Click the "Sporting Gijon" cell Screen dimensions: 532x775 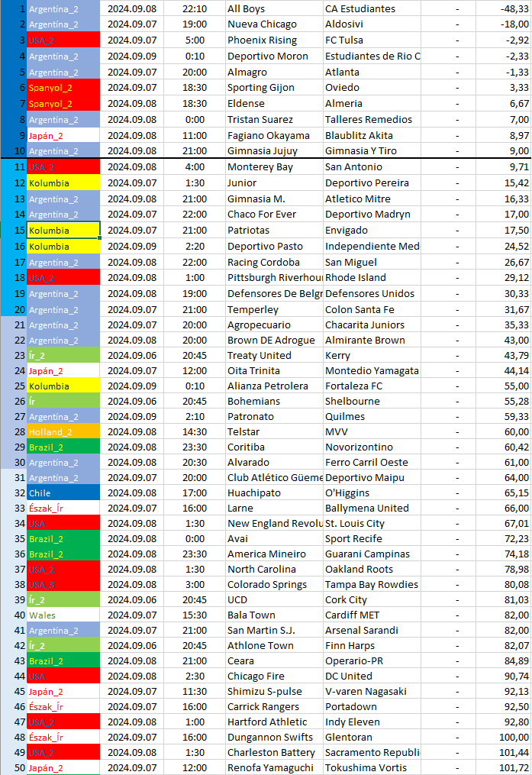click(x=260, y=88)
